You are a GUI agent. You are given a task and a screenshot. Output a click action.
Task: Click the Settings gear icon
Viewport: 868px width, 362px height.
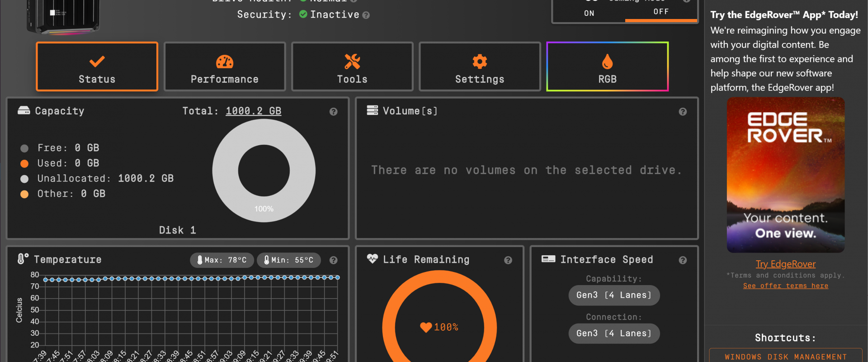(x=480, y=61)
